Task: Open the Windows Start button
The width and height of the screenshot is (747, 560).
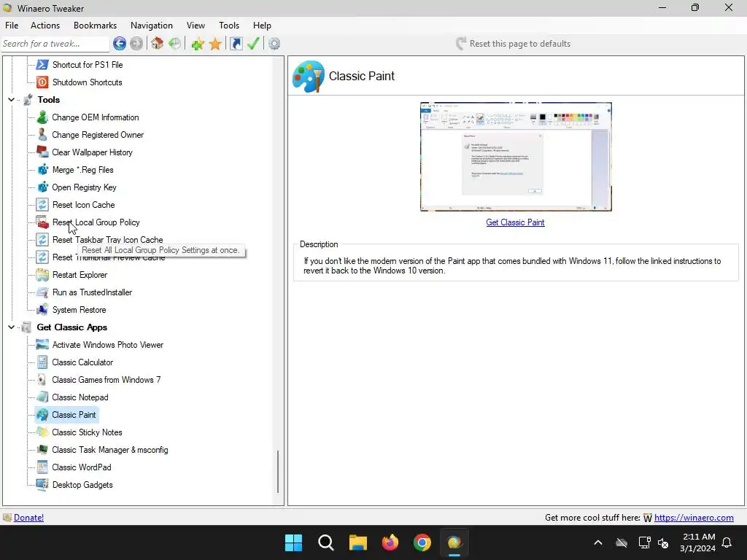Action: click(293, 542)
